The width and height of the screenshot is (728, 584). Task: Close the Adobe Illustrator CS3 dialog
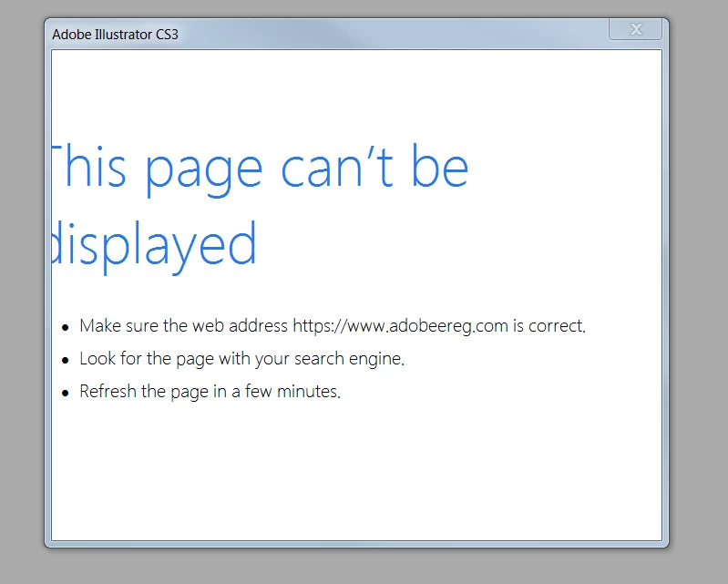635,29
